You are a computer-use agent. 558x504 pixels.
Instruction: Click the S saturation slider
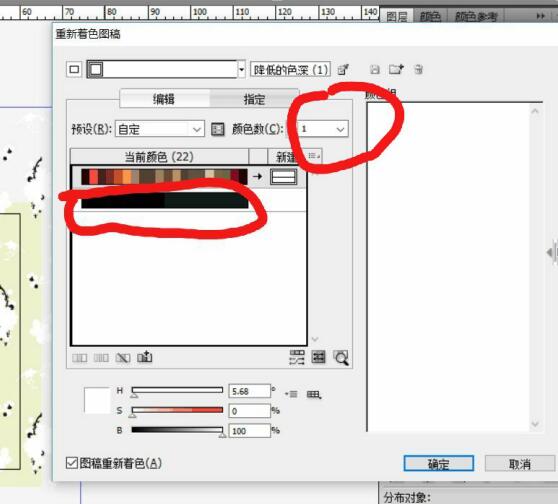(177, 410)
